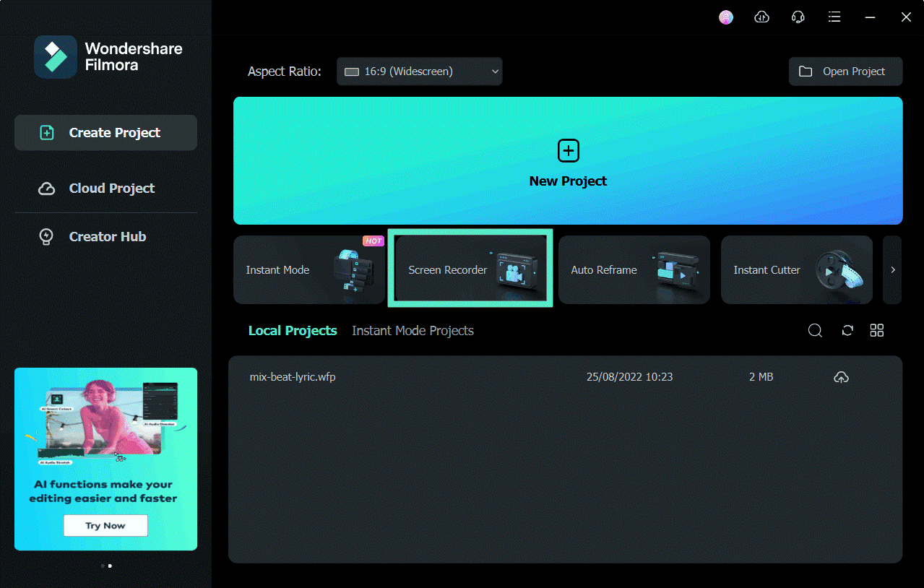The height and width of the screenshot is (588, 924).
Task: Switch to Instant Mode Projects tab
Action: click(413, 330)
